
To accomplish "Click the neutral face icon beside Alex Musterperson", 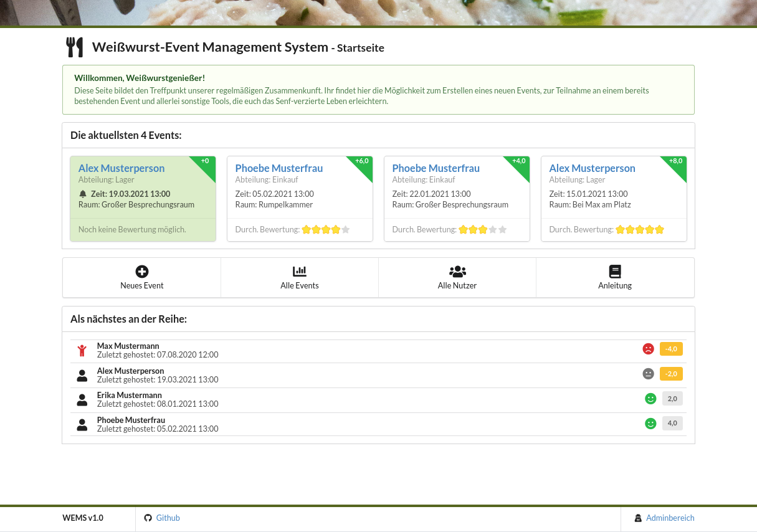I will pos(649,374).
